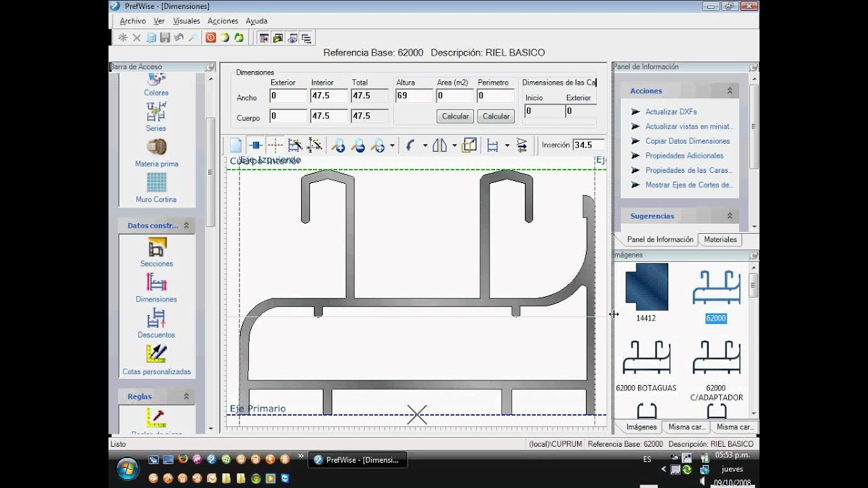
Task: Collapse the Datos constr... section
Action: click(186, 226)
